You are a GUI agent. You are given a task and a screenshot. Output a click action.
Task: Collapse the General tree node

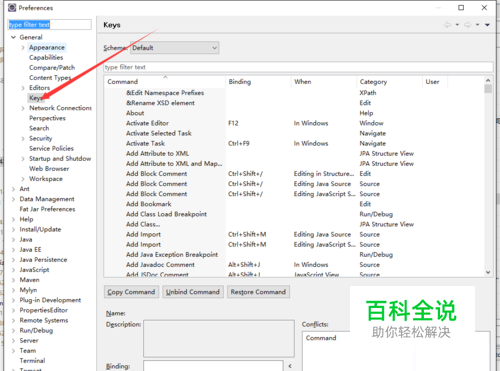tap(13, 37)
